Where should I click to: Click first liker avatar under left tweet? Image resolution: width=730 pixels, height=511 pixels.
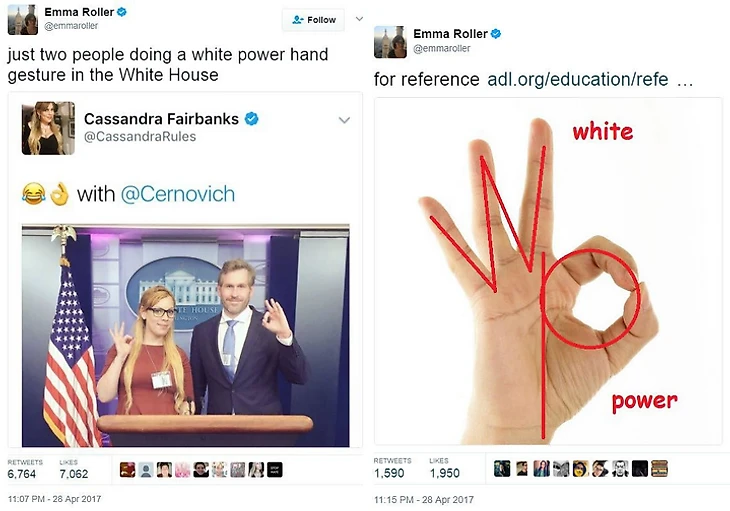[127, 470]
